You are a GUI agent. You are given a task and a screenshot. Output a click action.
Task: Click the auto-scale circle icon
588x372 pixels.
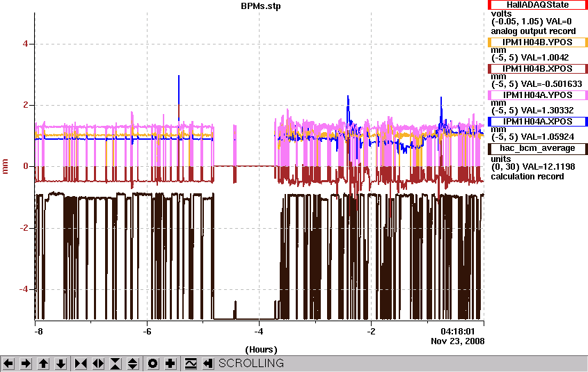tap(153, 364)
